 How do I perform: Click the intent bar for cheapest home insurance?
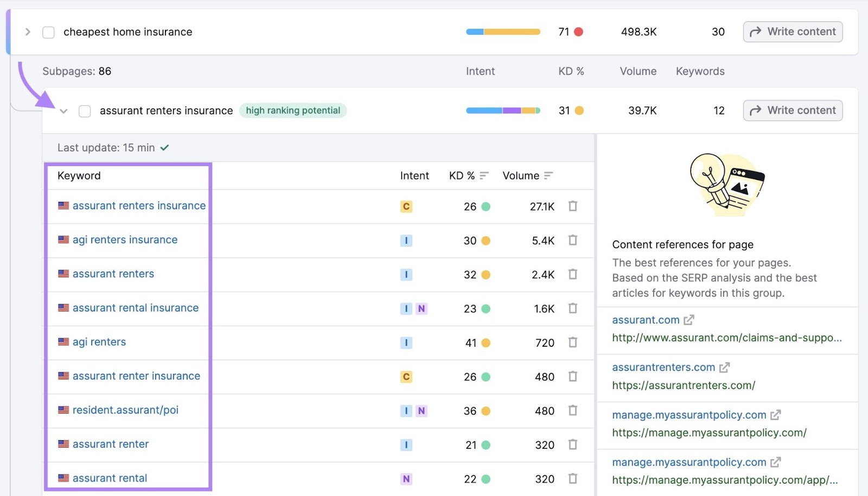coord(503,32)
